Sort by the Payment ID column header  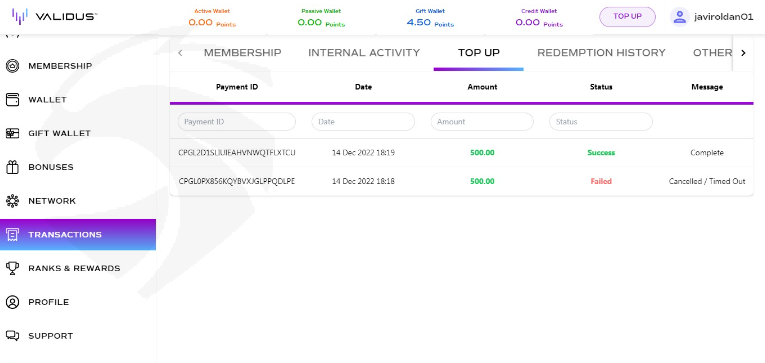237,87
